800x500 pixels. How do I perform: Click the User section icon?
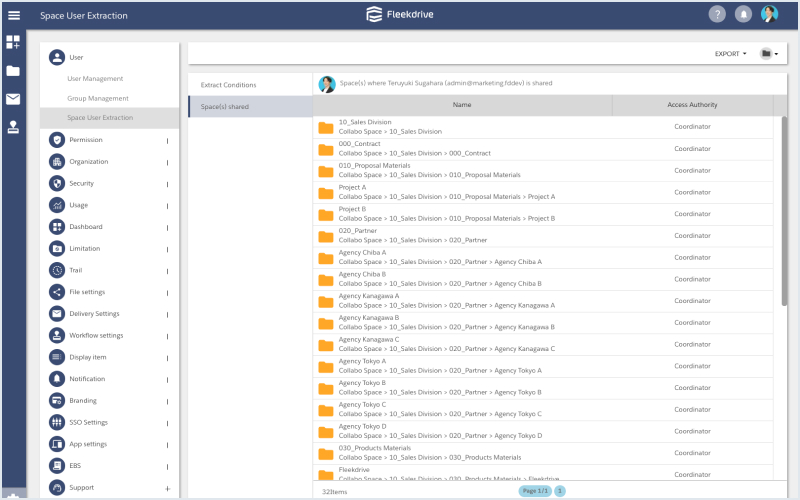(57, 57)
